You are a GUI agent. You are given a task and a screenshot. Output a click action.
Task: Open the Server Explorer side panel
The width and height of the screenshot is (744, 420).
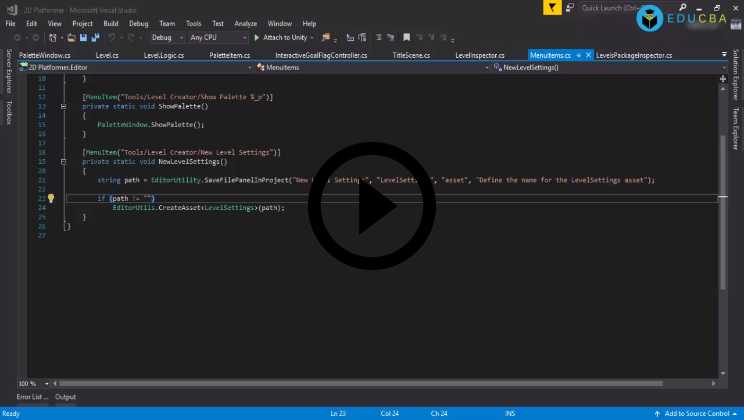[x=8, y=71]
